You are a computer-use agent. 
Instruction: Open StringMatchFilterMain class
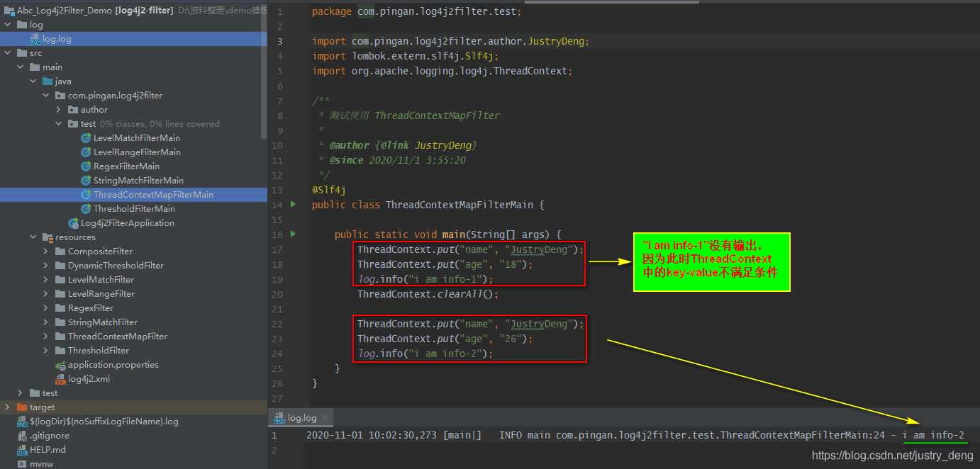[138, 181]
